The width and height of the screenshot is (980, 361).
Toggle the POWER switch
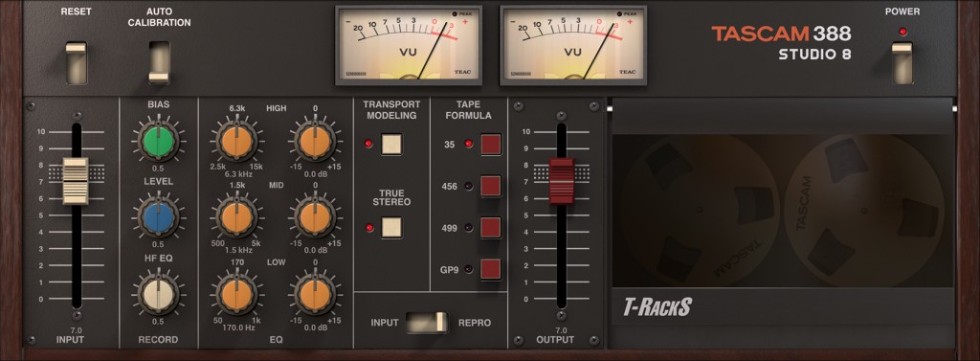[x=902, y=62]
